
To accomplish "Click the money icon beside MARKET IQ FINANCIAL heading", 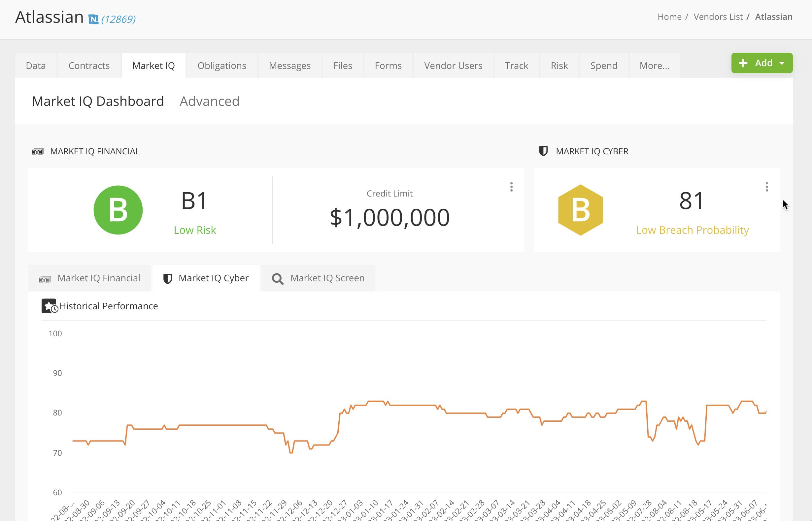I will click(38, 151).
